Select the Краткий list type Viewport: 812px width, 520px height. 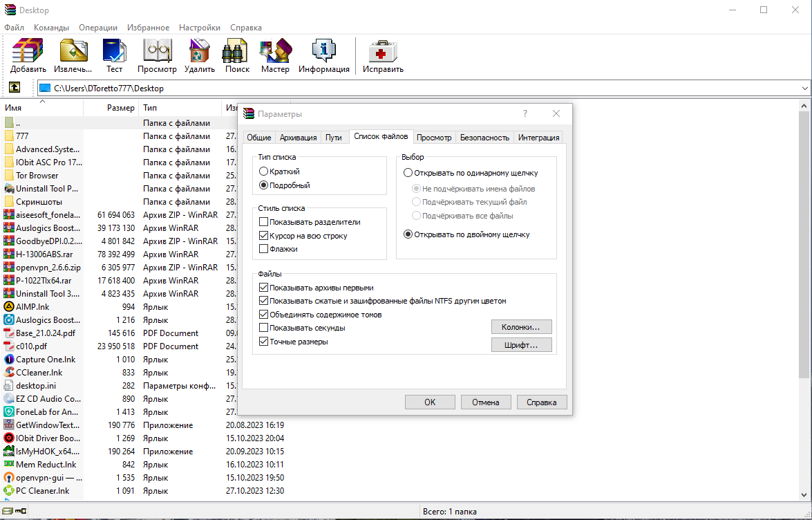point(280,171)
